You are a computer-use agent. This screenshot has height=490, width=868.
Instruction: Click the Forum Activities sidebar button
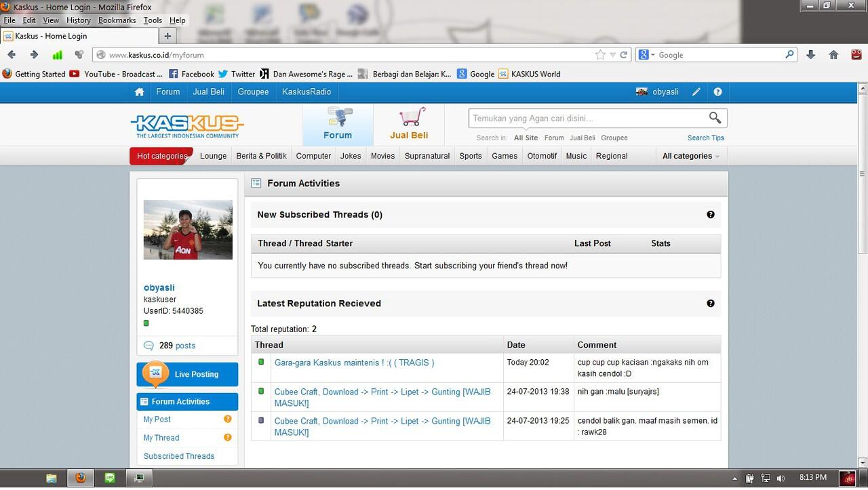pyautogui.click(x=187, y=401)
